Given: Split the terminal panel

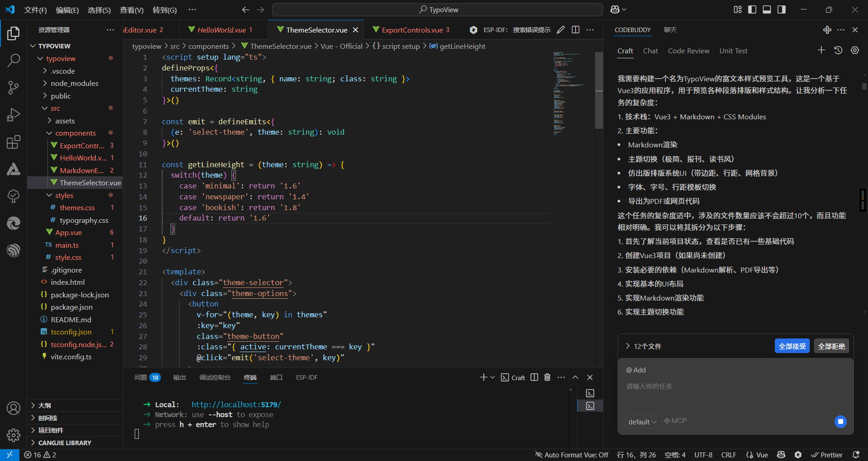Looking at the screenshot, I should click(534, 377).
